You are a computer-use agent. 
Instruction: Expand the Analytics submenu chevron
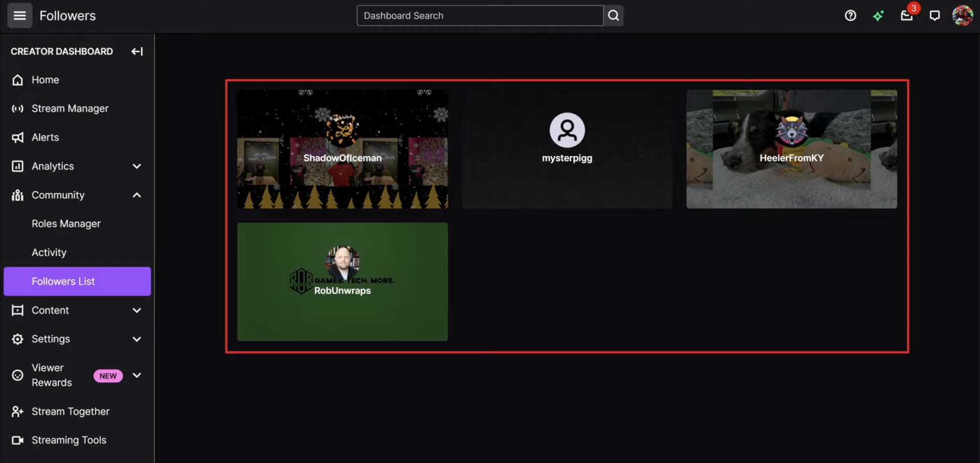(x=137, y=166)
